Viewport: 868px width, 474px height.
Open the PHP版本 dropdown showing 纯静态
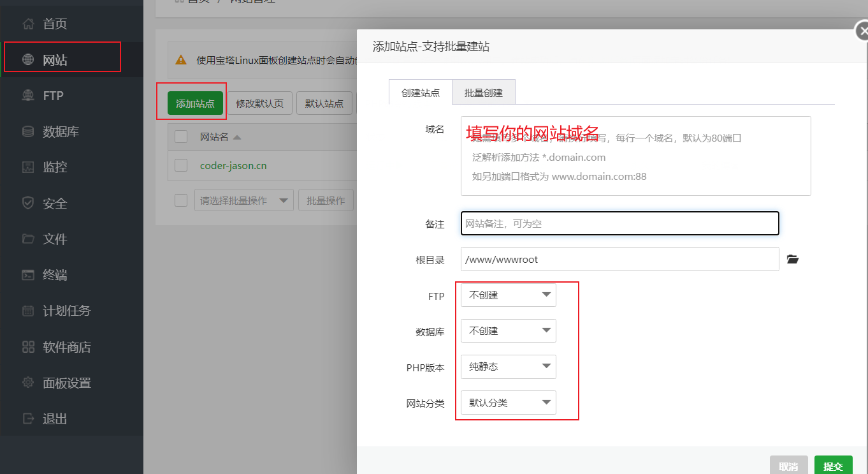click(x=509, y=367)
